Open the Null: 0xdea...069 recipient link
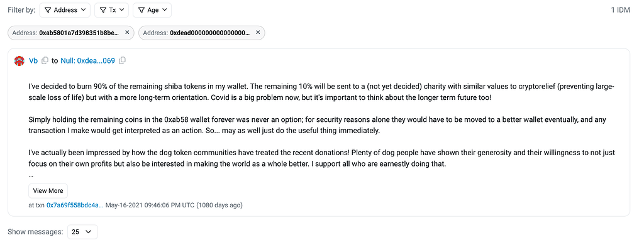Viewport: 644px width, 240px height. [88, 61]
